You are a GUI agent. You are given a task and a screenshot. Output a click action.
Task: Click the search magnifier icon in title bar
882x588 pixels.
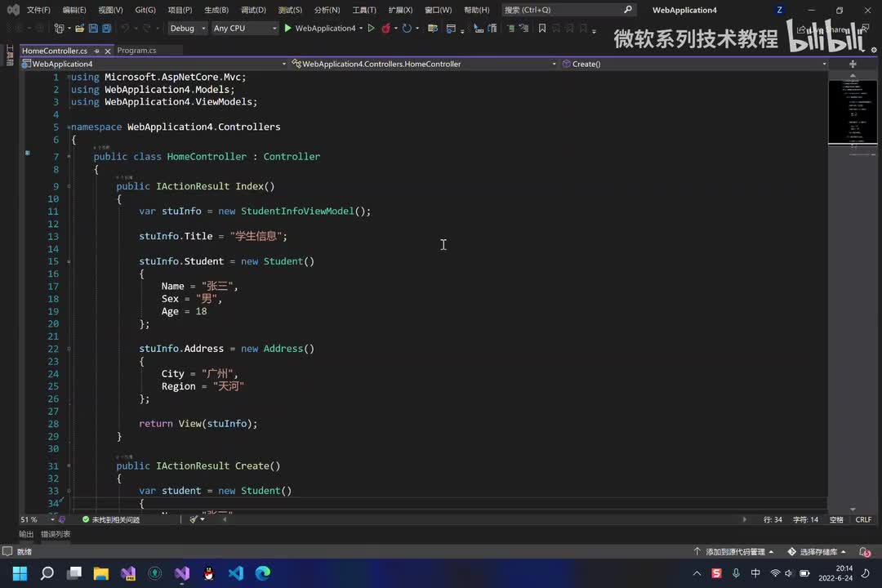(628, 10)
